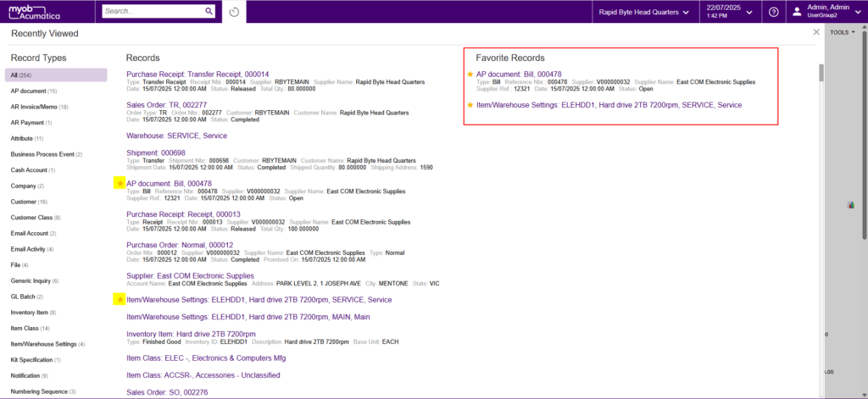The height and width of the screenshot is (399, 868).
Task: Open the help question mark icon
Action: 774,12
